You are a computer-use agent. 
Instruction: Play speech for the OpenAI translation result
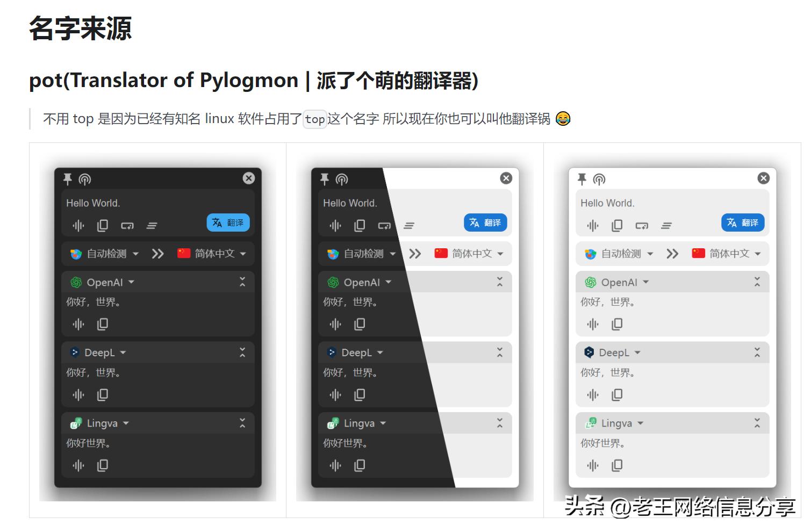(x=77, y=324)
